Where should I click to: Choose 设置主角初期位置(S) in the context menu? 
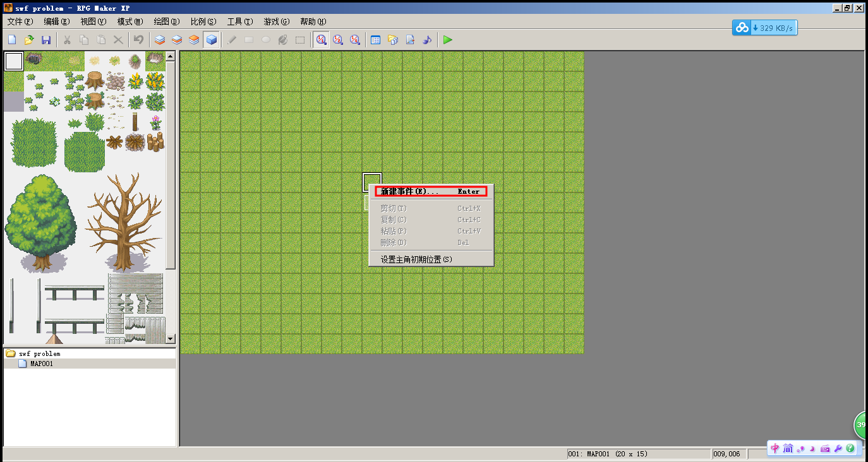point(431,259)
